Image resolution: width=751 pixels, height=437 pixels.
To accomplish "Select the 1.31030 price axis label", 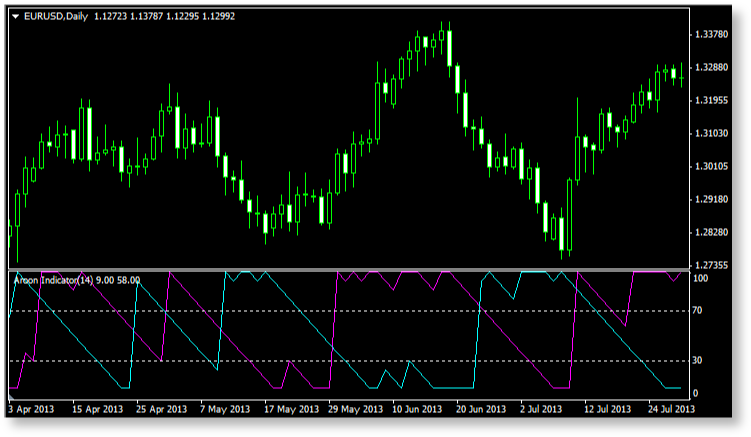I will tap(711, 133).
